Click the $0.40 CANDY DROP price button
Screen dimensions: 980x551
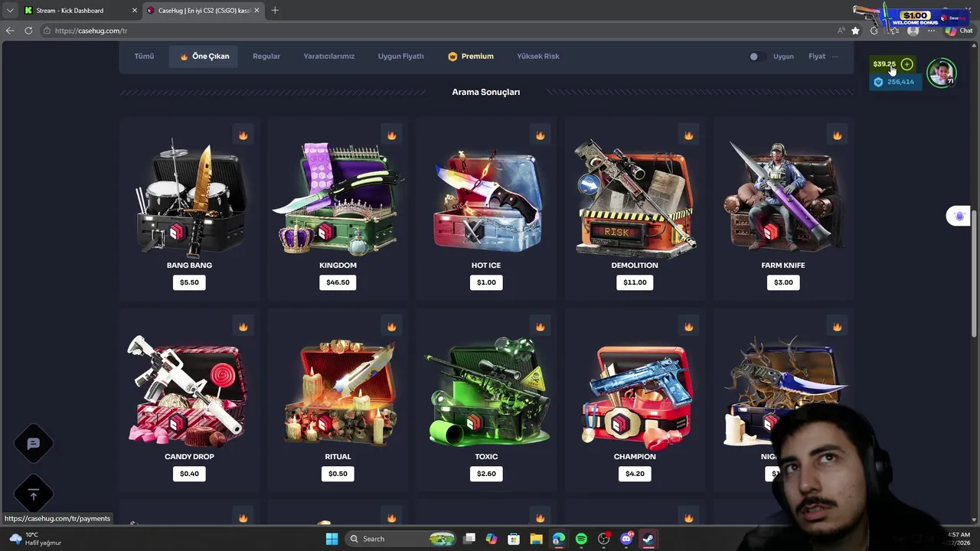pos(189,474)
